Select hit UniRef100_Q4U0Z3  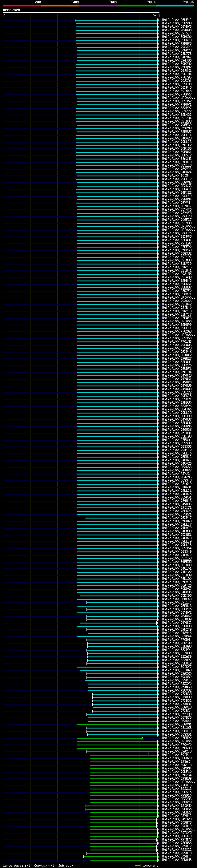(x=177, y=138)
